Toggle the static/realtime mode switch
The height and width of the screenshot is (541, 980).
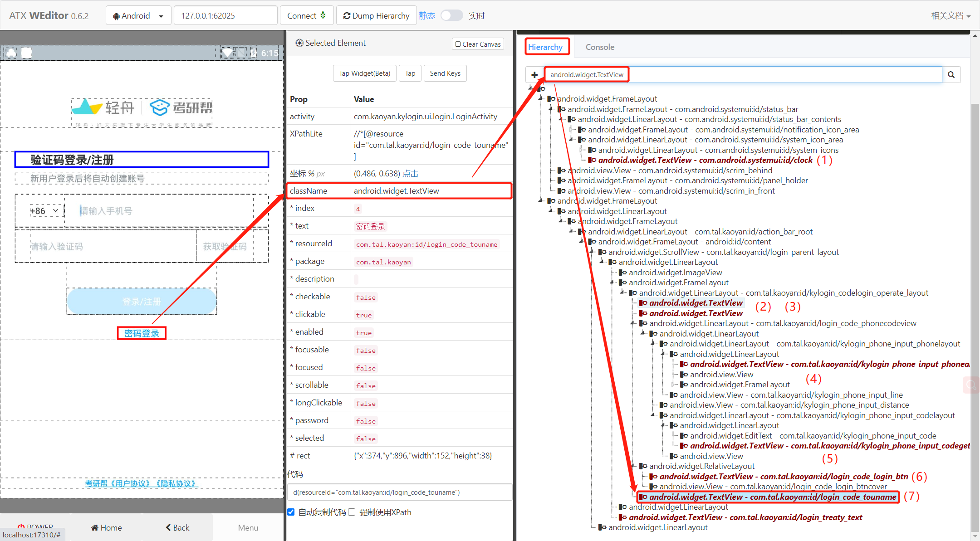[451, 16]
